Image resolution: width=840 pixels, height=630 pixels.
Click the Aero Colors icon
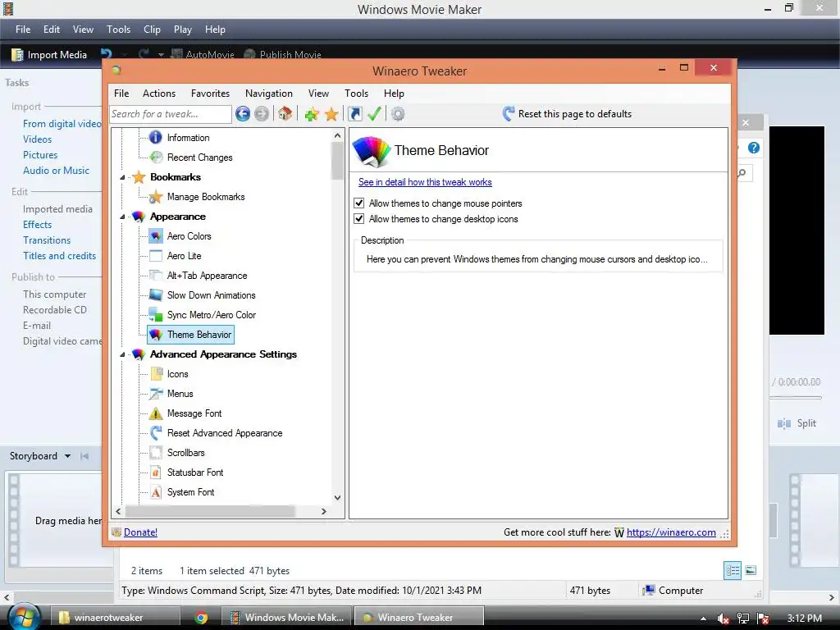click(155, 236)
